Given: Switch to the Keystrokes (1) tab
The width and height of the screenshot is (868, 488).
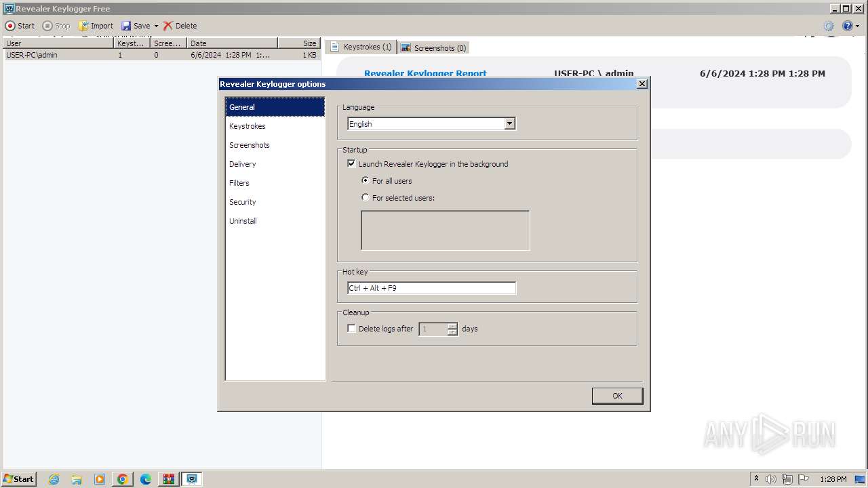Looking at the screenshot, I should tap(361, 47).
